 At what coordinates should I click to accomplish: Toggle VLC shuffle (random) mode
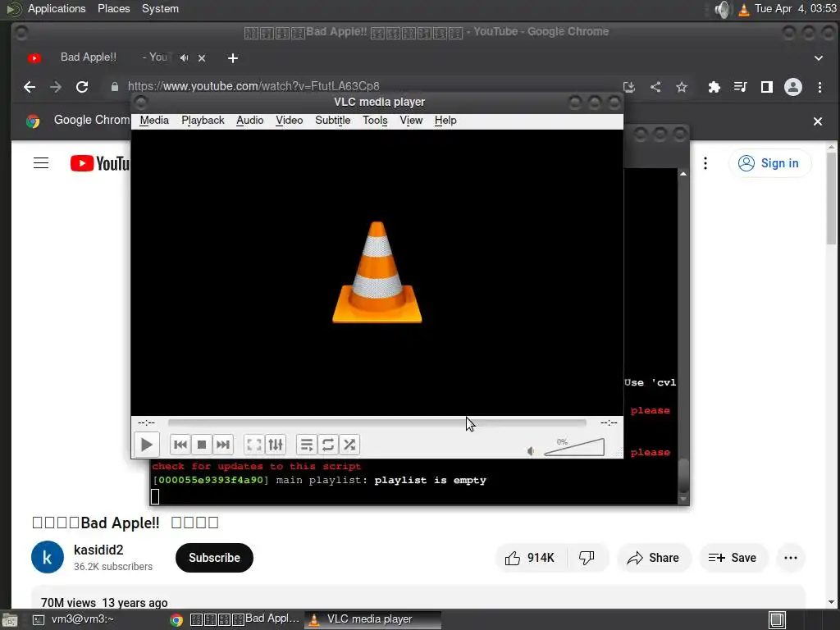click(x=349, y=445)
